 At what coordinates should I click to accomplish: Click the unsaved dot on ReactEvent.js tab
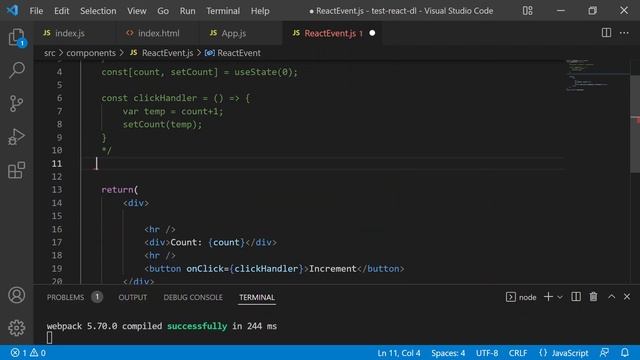[372, 33]
